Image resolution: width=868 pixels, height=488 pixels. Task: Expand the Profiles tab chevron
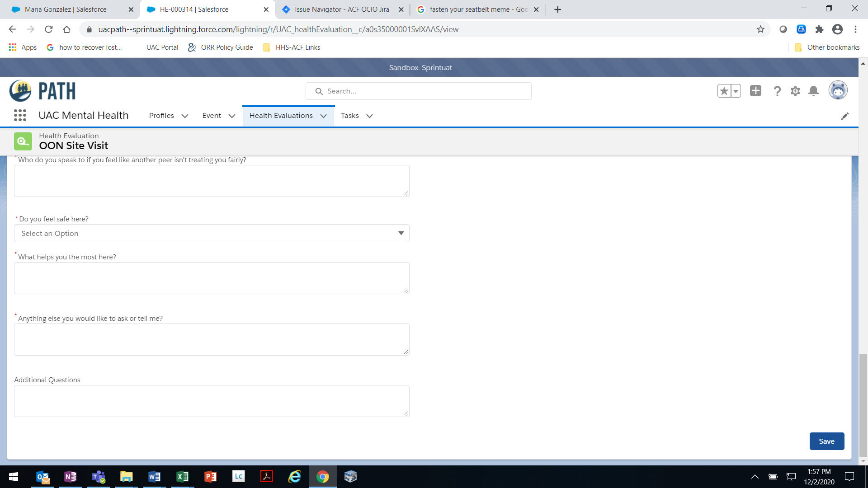(185, 116)
